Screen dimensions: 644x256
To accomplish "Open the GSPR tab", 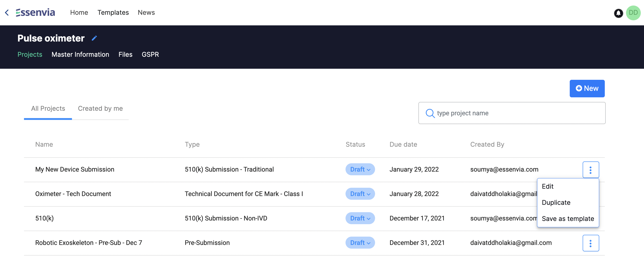I will [x=150, y=54].
